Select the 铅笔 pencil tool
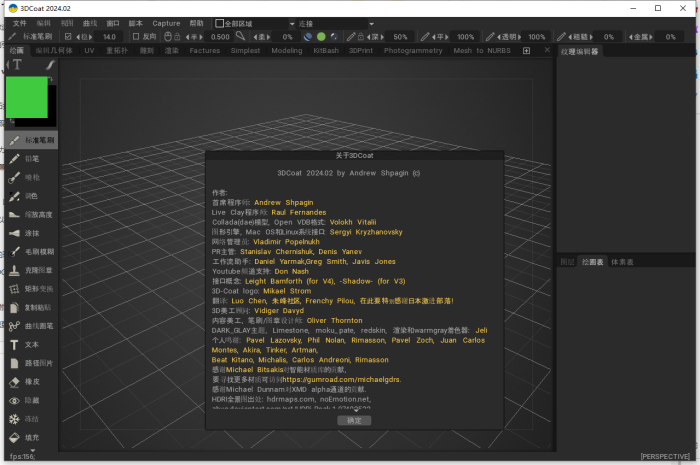The height and width of the screenshot is (465, 700). pyautogui.click(x=32, y=159)
